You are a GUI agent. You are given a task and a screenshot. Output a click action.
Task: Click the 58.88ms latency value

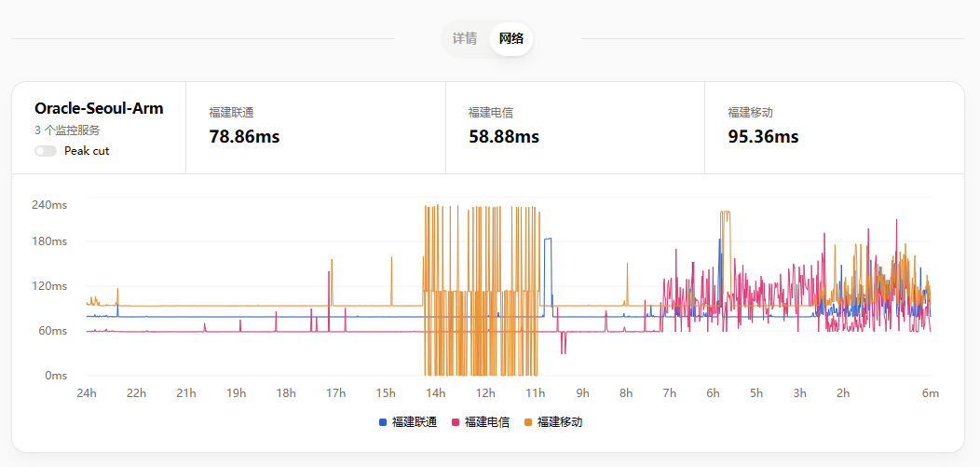pyautogui.click(x=504, y=136)
